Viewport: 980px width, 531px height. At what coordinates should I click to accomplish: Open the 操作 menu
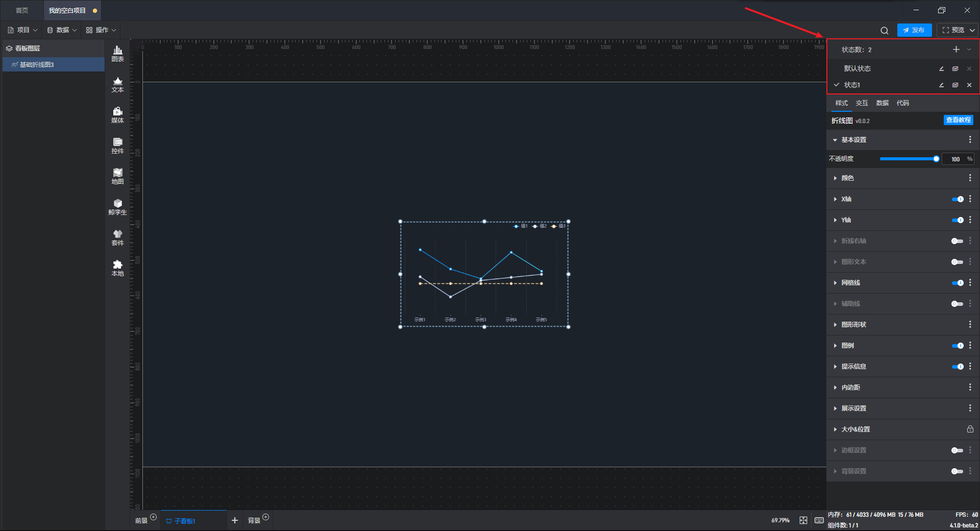101,30
